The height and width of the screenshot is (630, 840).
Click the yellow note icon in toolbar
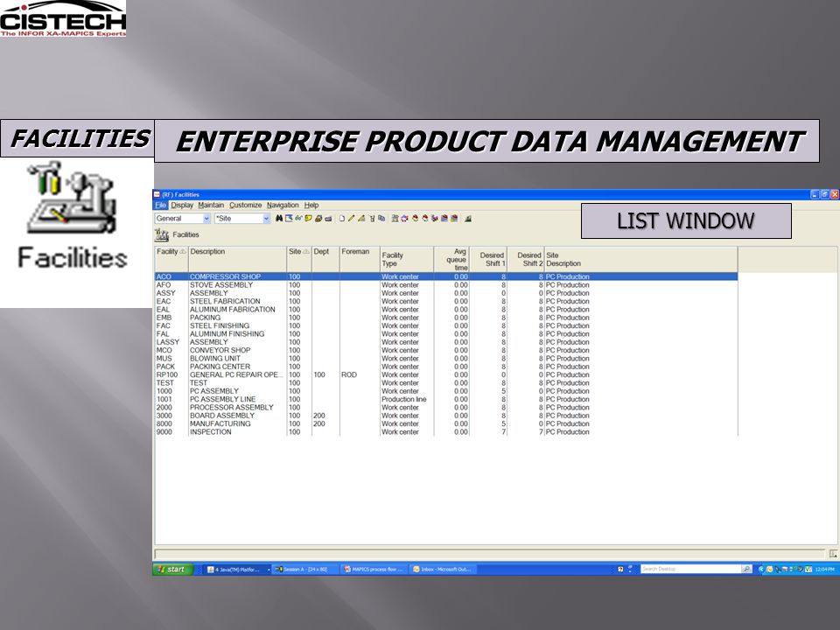[309, 218]
